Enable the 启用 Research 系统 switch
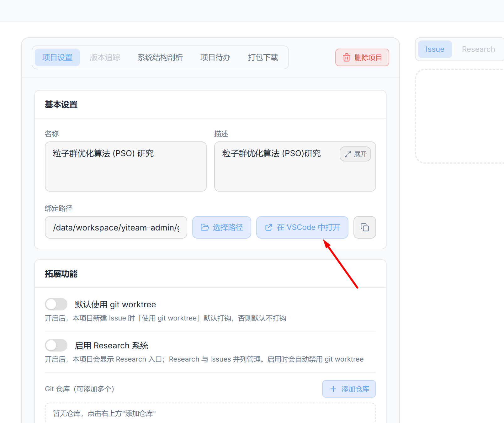 click(56, 345)
